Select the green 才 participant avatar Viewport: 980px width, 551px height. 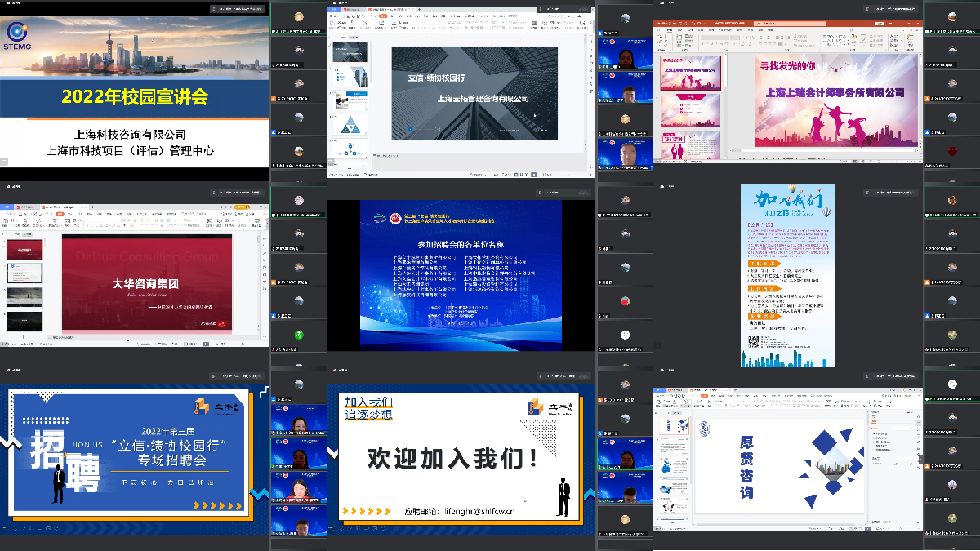(299, 335)
